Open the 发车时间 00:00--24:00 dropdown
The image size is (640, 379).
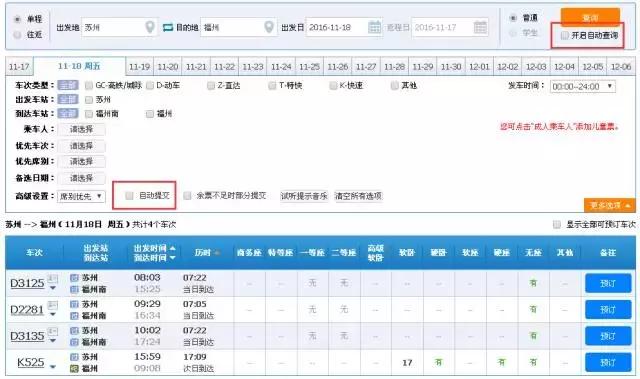pyautogui.click(x=582, y=86)
